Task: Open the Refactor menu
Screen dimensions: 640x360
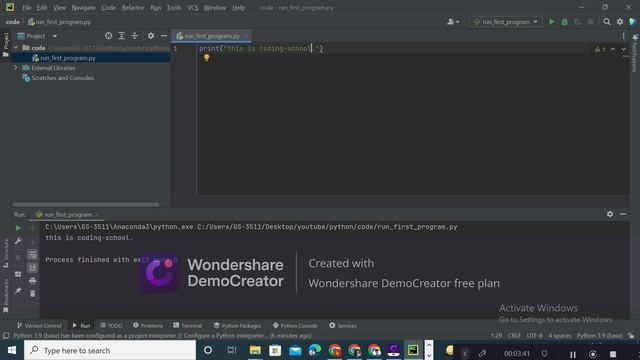Action: pyautogui.click(x=133, y=8)
